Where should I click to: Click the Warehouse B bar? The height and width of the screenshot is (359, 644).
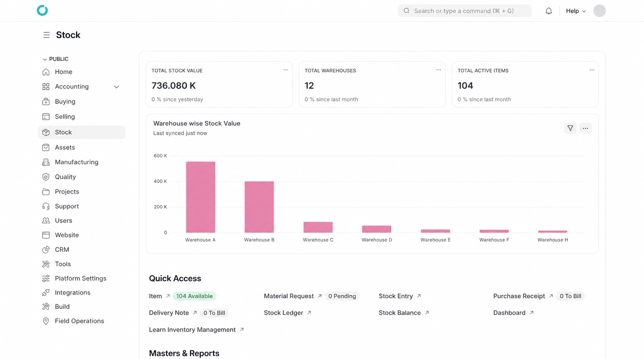tap(259, 207)
